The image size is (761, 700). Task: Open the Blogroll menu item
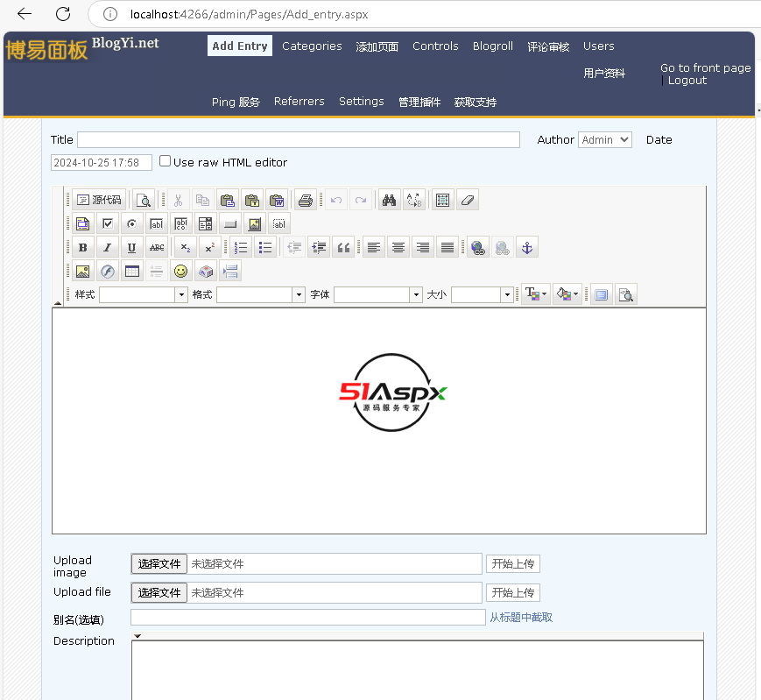click(x=493, y=46)
